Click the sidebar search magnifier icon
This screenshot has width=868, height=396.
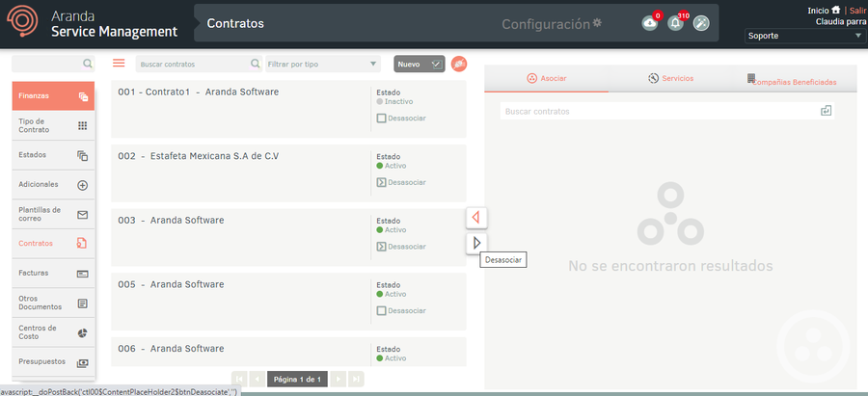pyautogui.click(x=88, y=64)
